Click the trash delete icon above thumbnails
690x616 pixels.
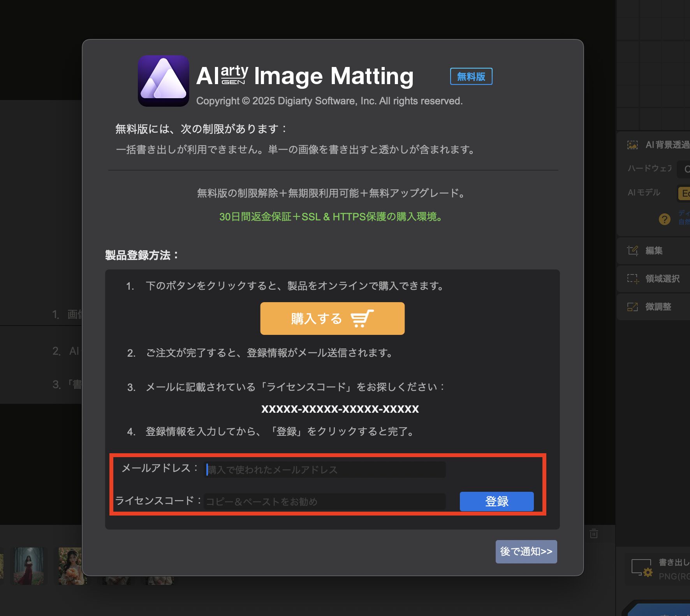pyautogui.click(x=594, y=533)
